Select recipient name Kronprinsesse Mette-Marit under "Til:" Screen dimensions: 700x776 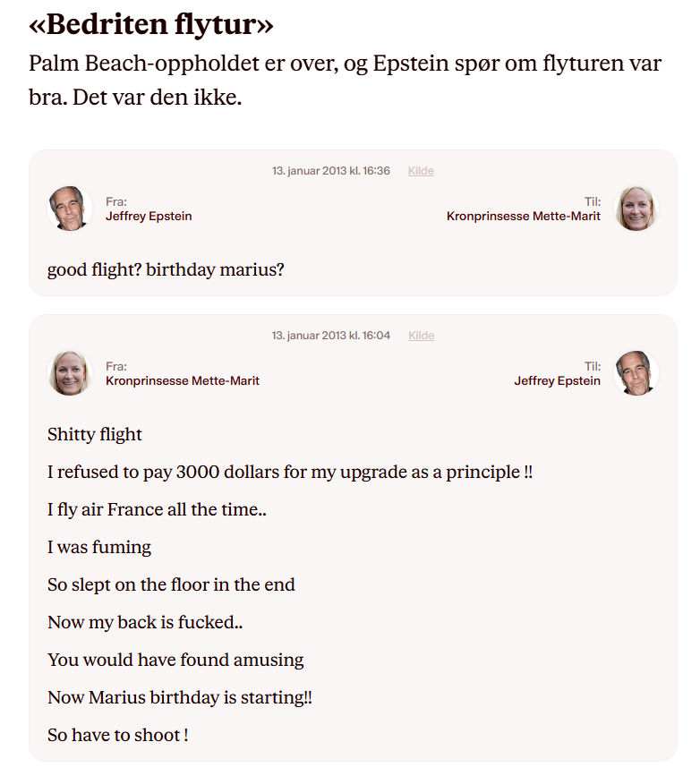pos(524,217)
